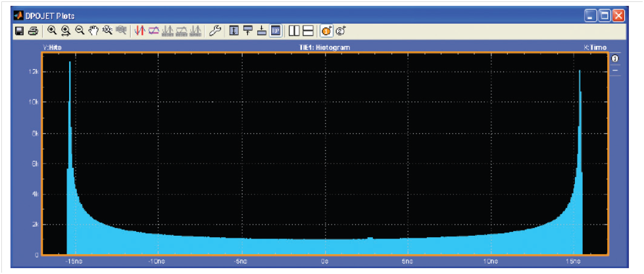Click the TIE1: Histogram plot title
Viewport: 644px width, 274px height.
pos(322,47)
